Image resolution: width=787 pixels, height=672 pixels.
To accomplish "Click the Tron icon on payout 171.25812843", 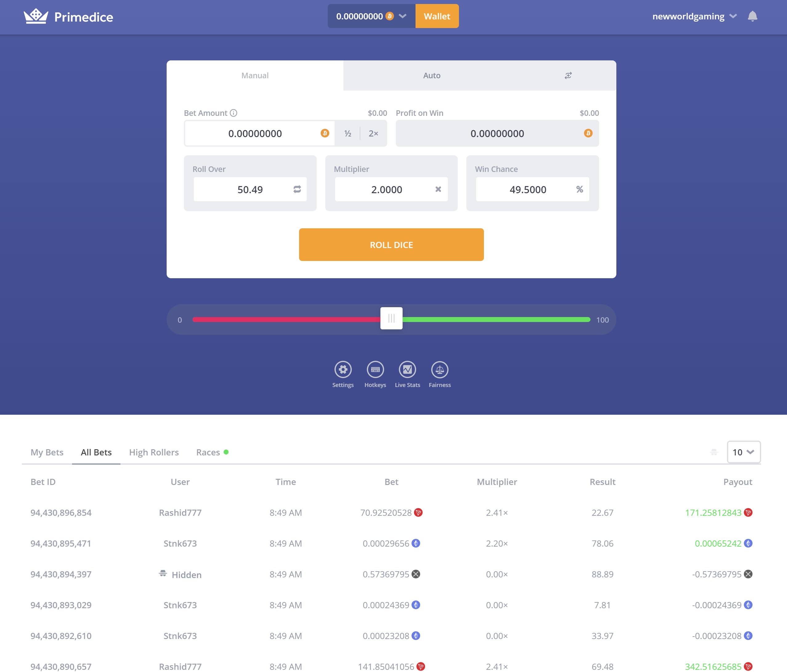I will pos(748,512).
